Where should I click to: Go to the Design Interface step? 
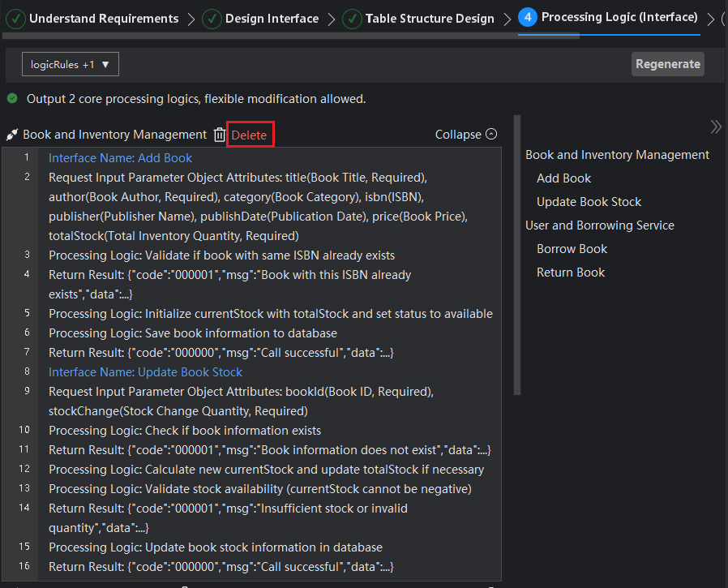[x=272, y=18]
